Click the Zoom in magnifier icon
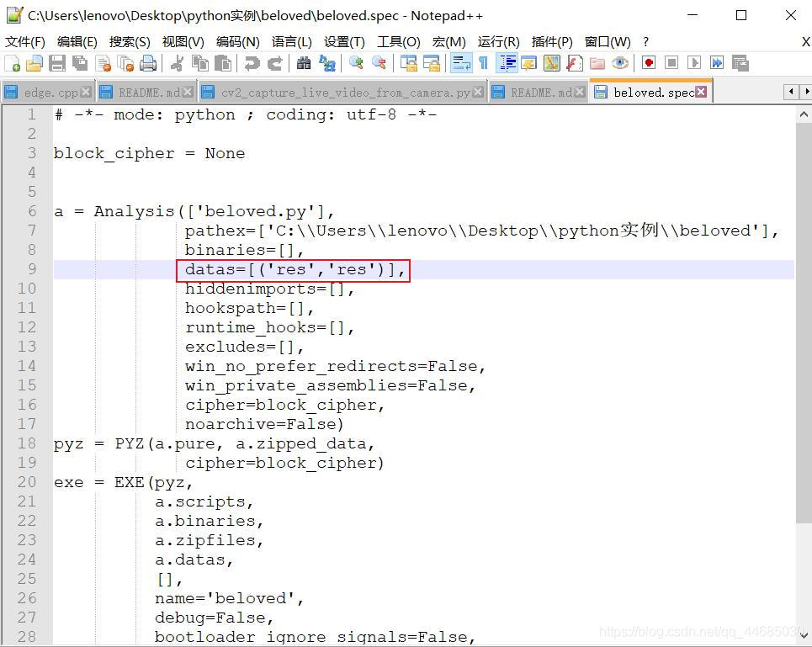The height and width of the screenshot is (647, 812). point(356,63)
